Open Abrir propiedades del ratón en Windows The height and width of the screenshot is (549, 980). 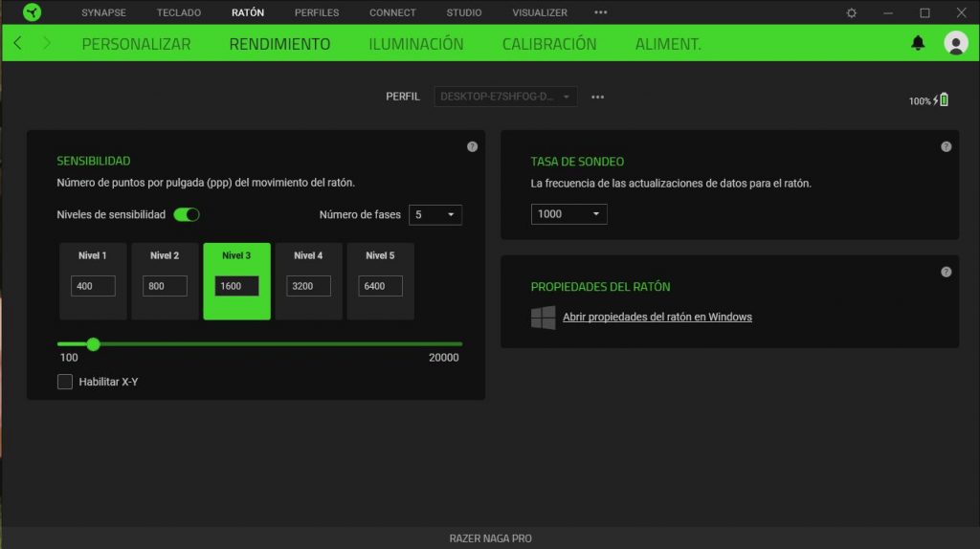[657, 318]
